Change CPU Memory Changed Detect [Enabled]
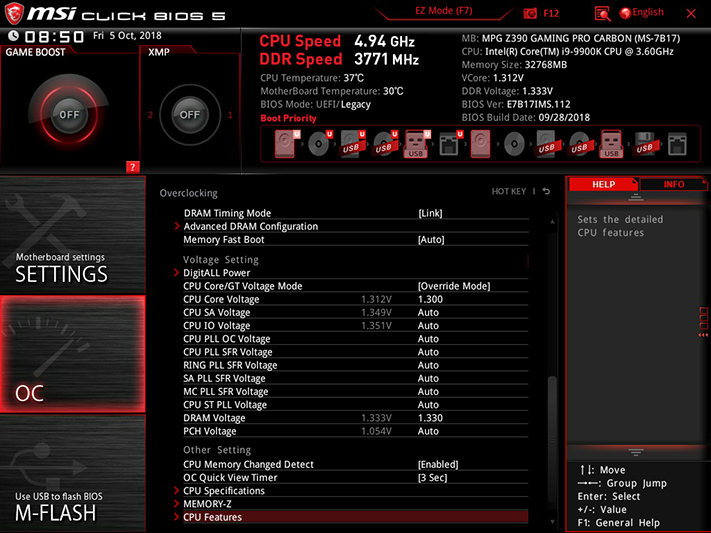 pyautogui.click(x=438, y=465)
